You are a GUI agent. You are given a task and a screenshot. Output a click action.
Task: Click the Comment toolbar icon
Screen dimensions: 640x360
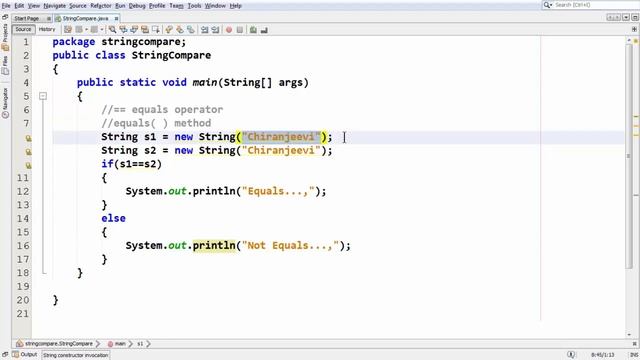253,29
